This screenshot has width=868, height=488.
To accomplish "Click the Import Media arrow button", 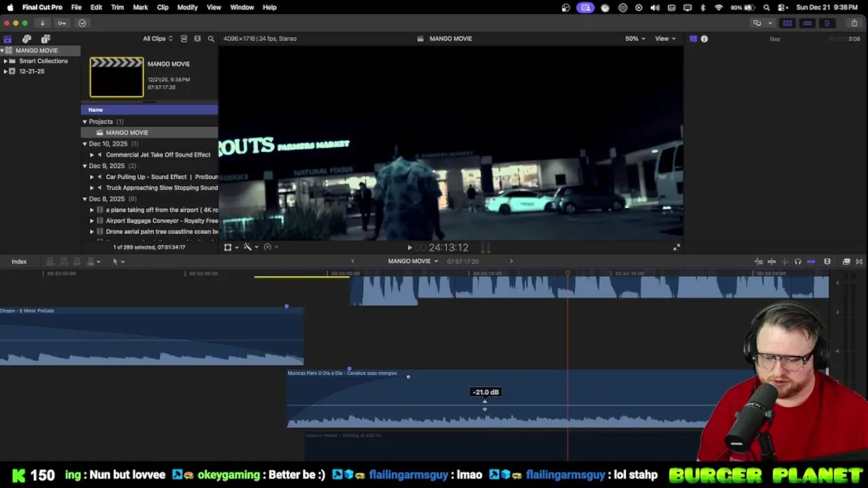I will 42,23.
